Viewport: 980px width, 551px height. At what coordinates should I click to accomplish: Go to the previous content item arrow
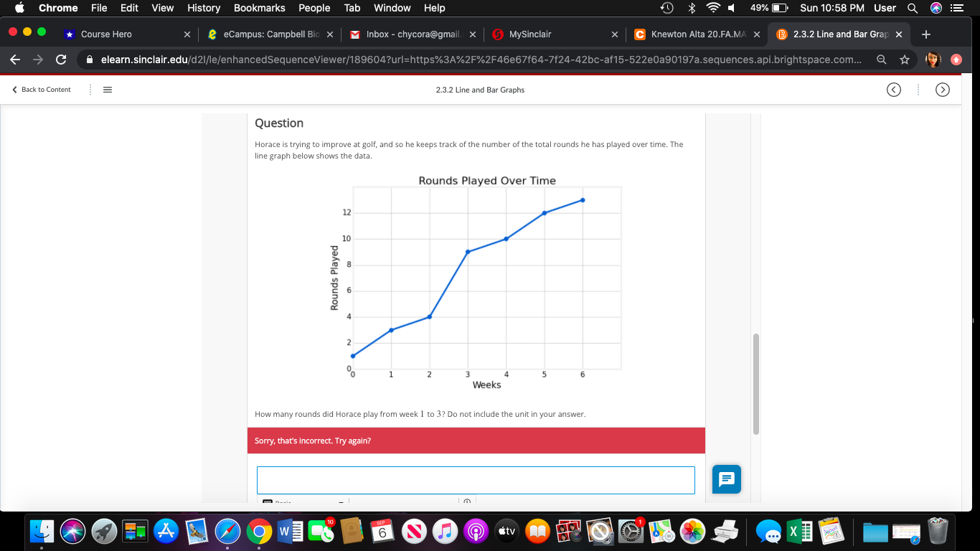(893, 90)
